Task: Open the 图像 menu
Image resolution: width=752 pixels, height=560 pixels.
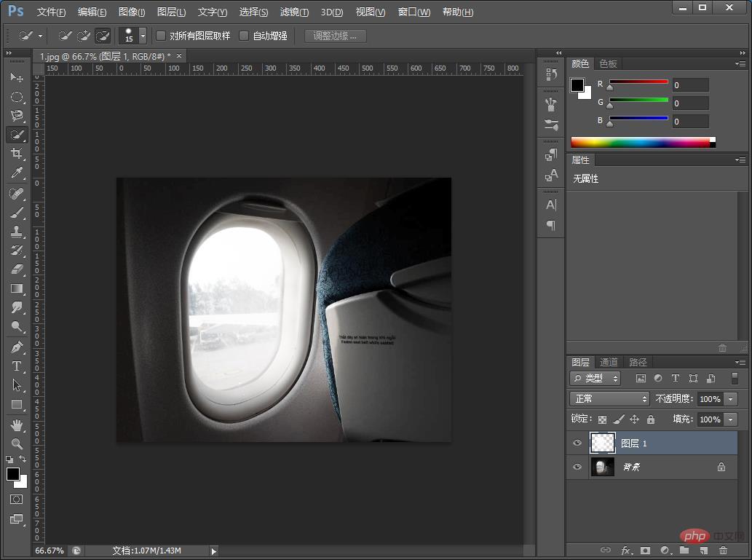Action: tap(132, 12)
